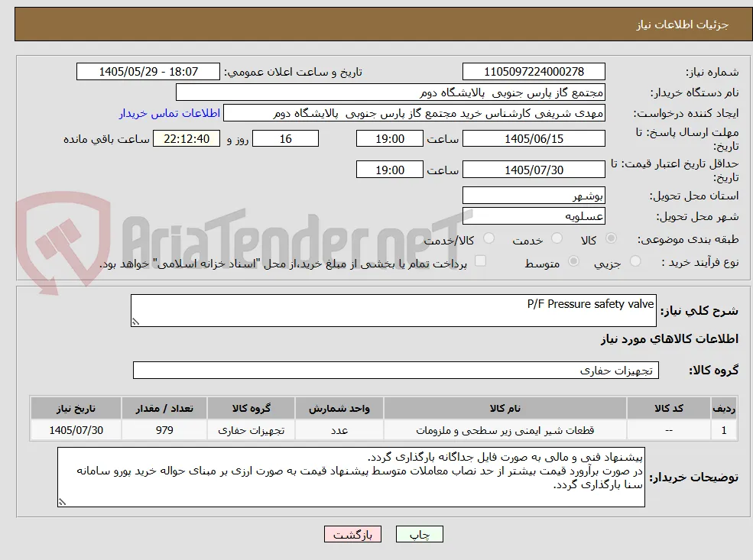Click the table cell تجهیزات حفاری in row 1
The width and height of the screenshot is (753, 560).
(x=252, y=430)
